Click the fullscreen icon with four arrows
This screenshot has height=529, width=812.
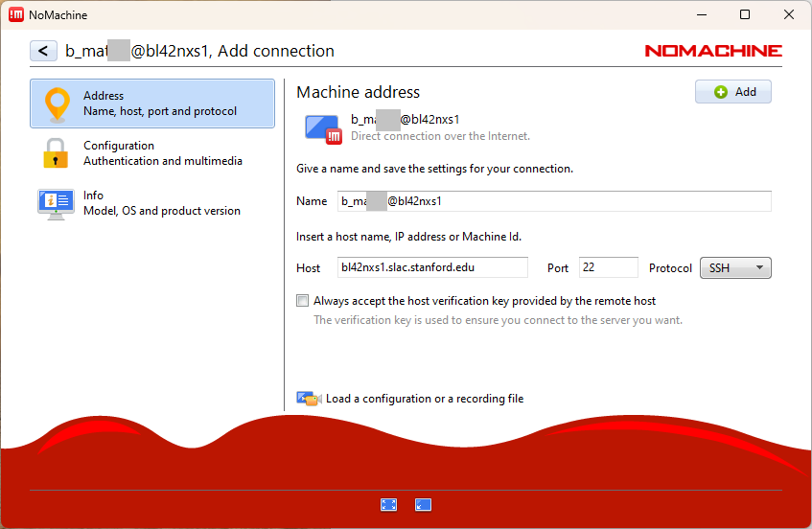388,504
